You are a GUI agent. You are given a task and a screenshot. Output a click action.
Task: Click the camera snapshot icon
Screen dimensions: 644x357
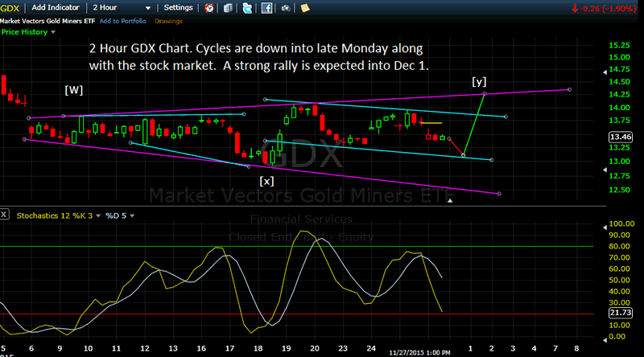pos(285,8)
